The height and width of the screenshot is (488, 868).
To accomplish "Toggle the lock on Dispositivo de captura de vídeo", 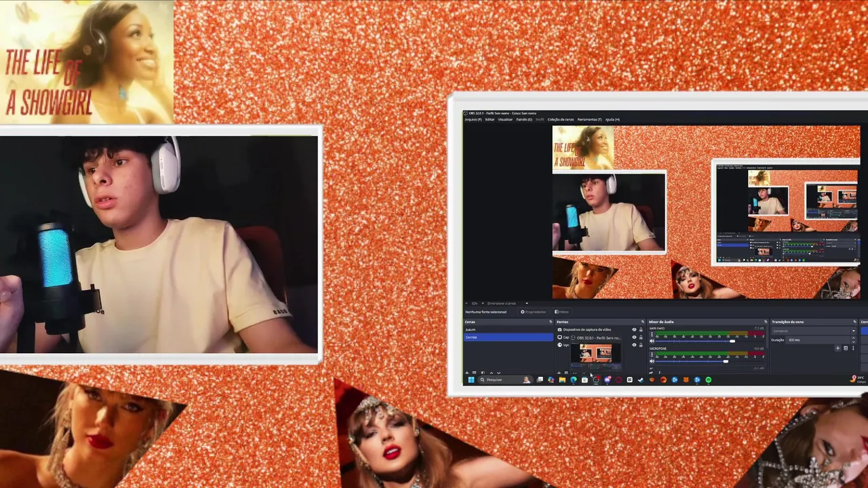I will coord(641,329).
